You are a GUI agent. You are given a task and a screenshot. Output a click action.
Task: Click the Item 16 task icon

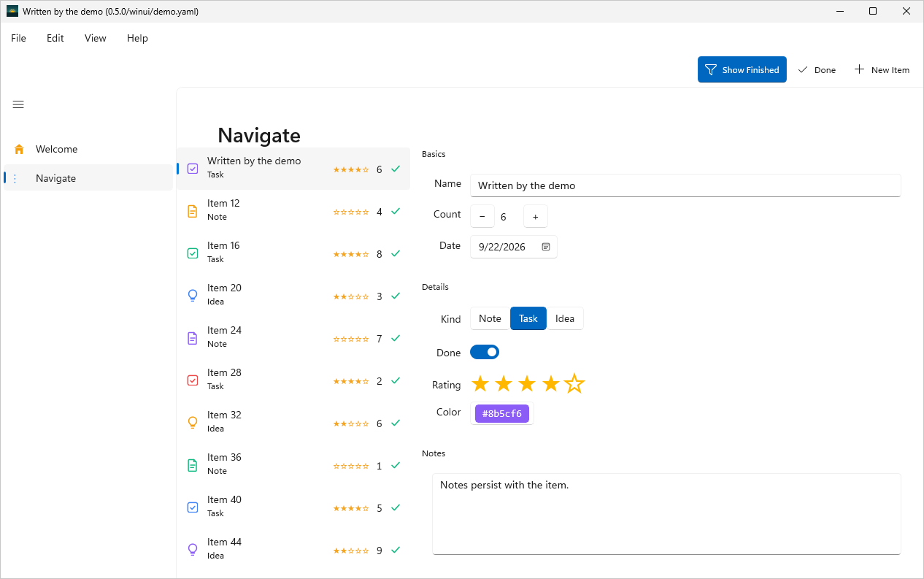click(193, 253)
